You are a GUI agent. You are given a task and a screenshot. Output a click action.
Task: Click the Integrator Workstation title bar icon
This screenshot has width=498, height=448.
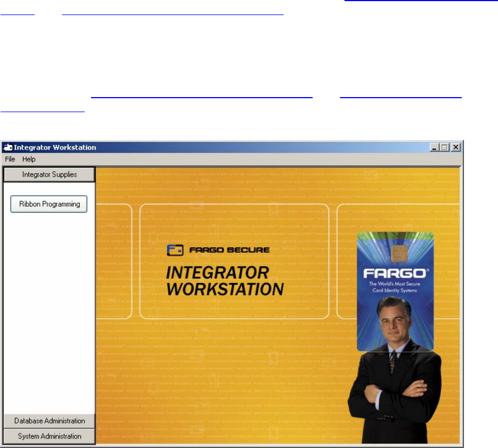(x=8, y=147)
